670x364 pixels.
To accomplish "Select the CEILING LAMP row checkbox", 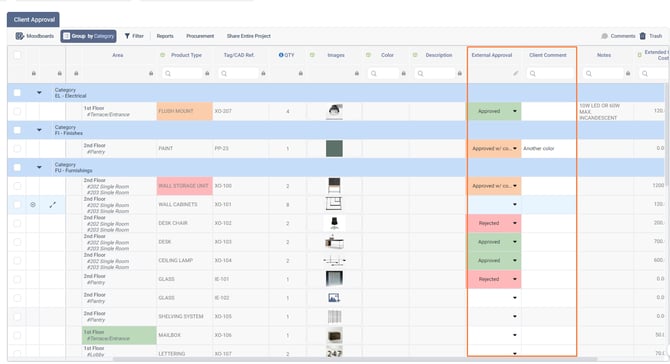I will pos(17,261).
